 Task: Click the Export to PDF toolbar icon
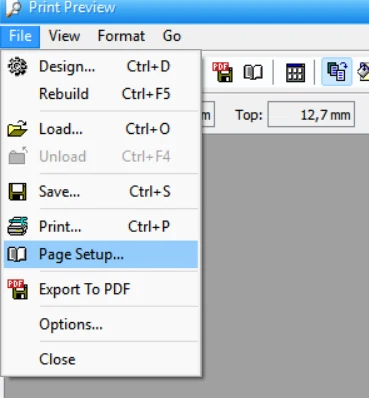coord(223,72)
